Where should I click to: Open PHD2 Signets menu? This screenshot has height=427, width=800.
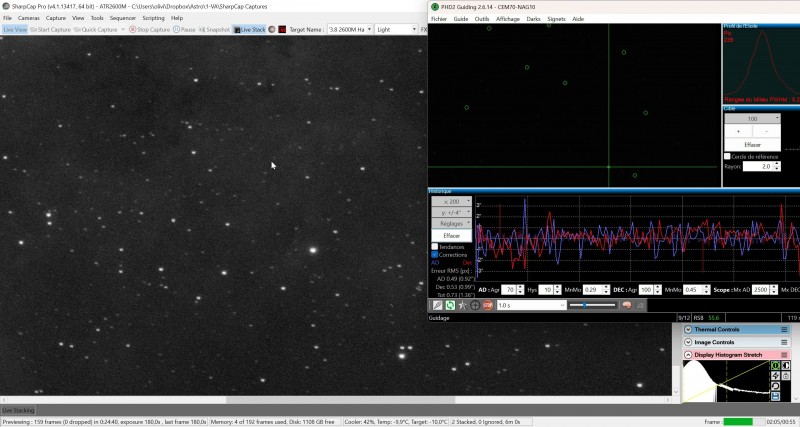point(556,19)
